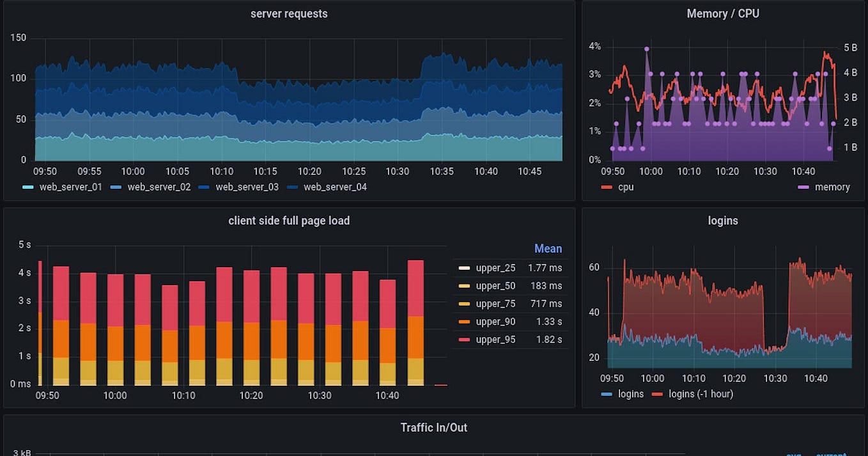The image size is (868, 456).
Task: Open the Memory / CPU panel title menu
Action: point(723,13)
